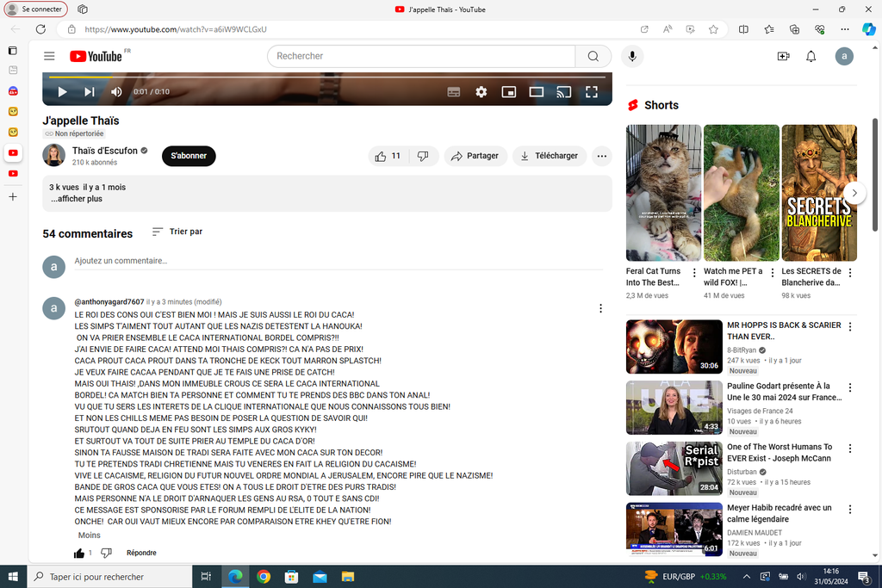The width and height of the screenshot is (882, 588).
Task: Open the Trier par sort menu
Action: click(x=177, y=232)
